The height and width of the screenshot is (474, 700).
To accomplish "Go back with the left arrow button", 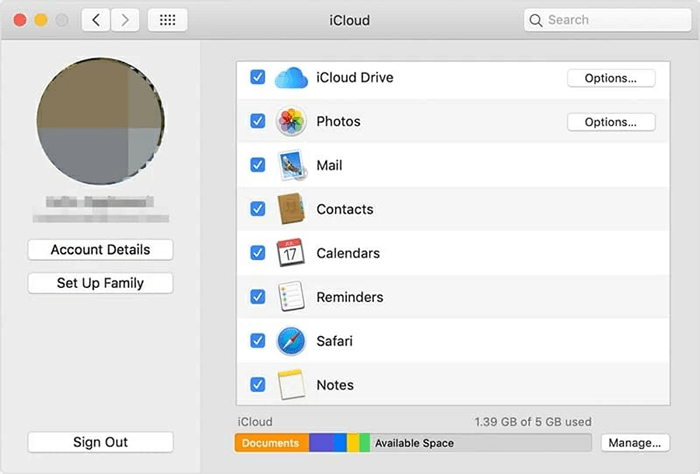I will pyautogui.click(x=97, y=20).
